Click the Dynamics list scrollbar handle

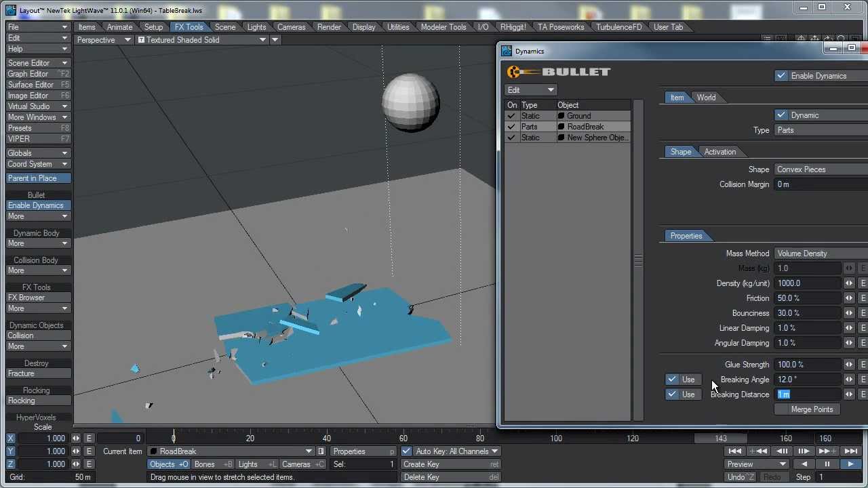coord(638,261)
